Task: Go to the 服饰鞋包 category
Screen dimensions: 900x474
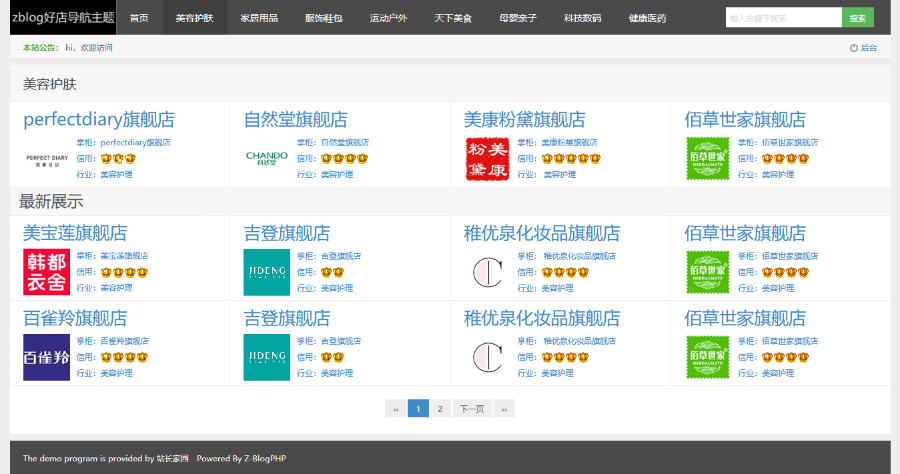Action: (324, 18)
